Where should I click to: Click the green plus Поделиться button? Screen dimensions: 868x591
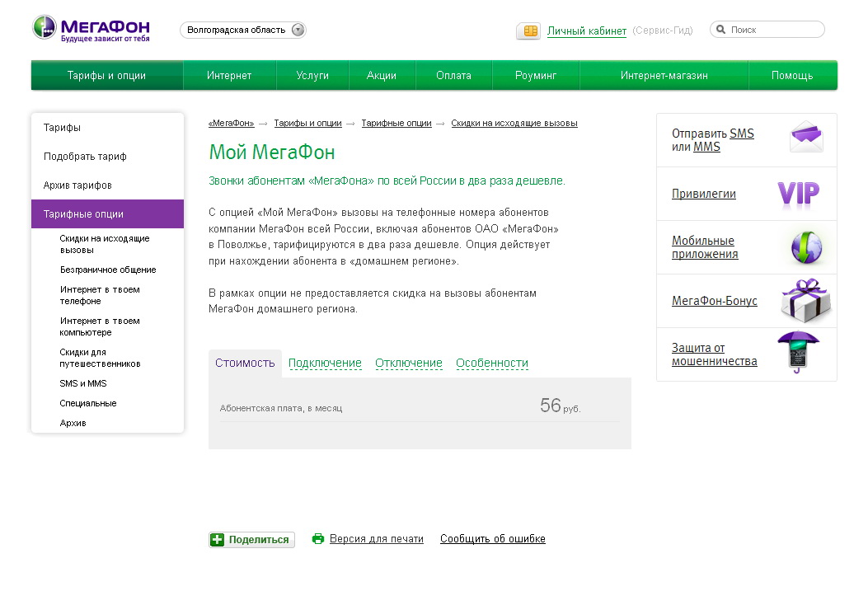click(x=251, y=540)
